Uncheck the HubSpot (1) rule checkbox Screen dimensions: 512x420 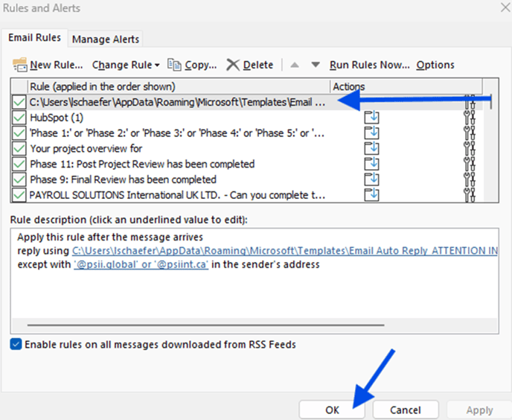coord(19,118)
